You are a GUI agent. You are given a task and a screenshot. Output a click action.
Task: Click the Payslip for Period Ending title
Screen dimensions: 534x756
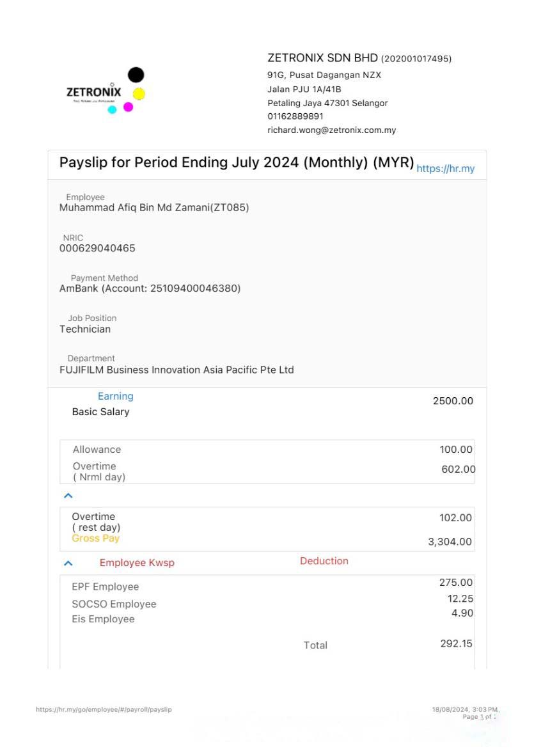tap(237, 162)
